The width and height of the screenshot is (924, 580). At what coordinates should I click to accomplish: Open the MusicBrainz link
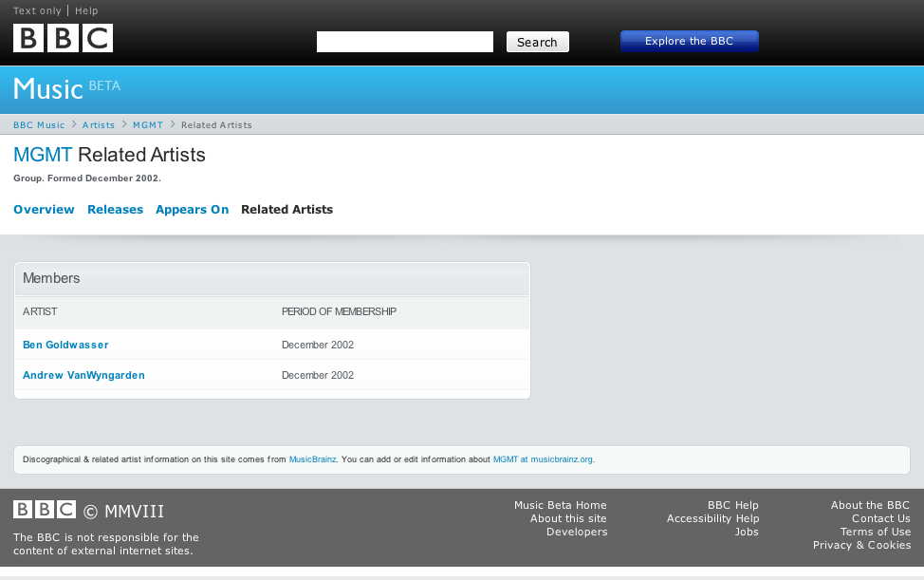pos(312,459)
